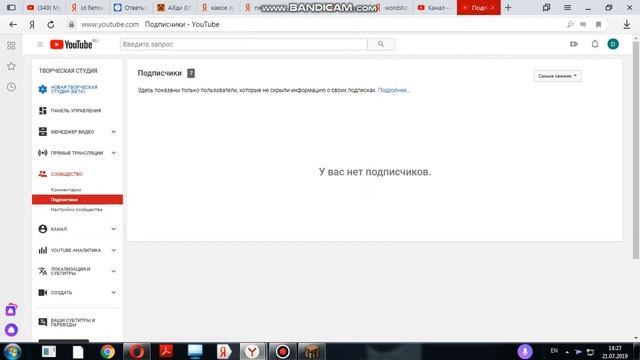Viewport: 640px width, 360px height.
Task: Open bookmarks star in left browser panel
Action: pyautogui.click(x=11, y=66)
